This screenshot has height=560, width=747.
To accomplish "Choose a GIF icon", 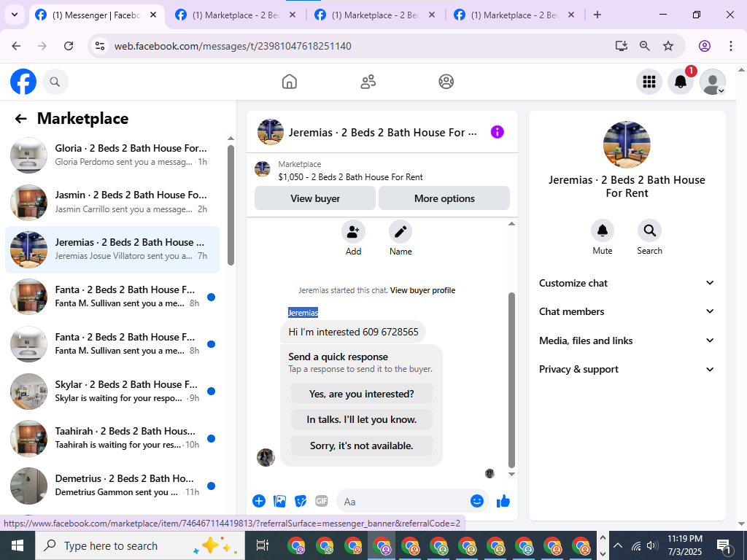I will 322,501.
